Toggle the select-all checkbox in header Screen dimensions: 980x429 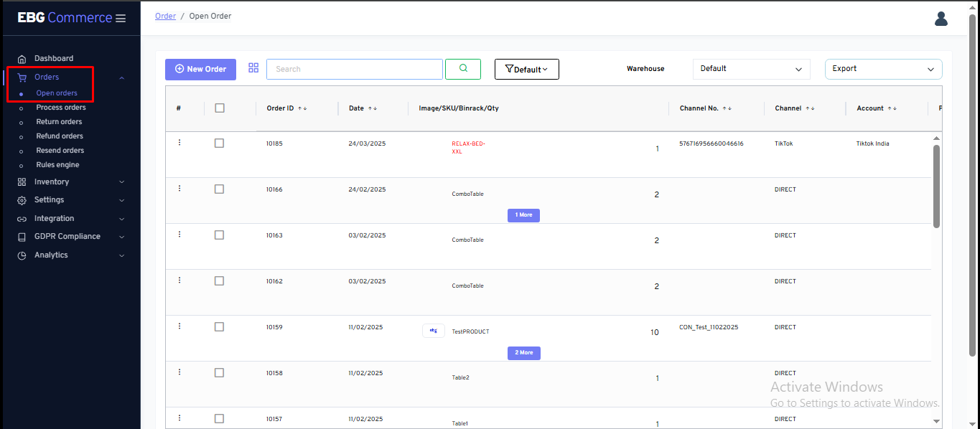(x=220, y=108)
